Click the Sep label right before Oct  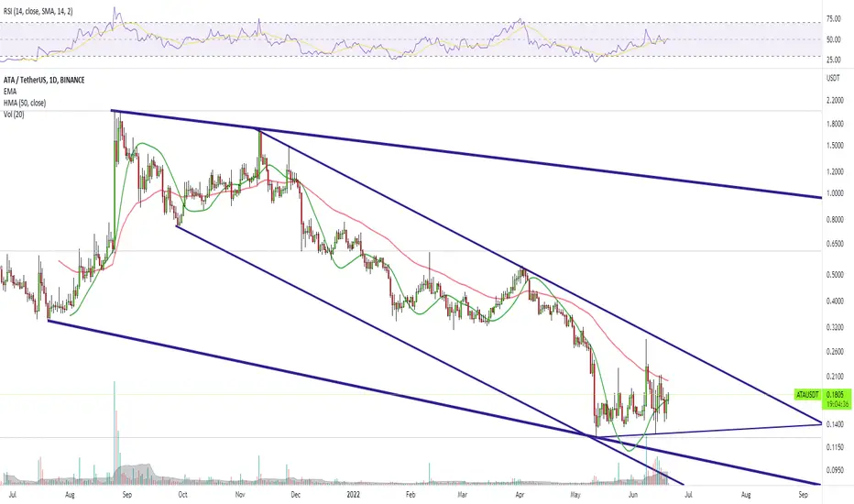[126, 495]
